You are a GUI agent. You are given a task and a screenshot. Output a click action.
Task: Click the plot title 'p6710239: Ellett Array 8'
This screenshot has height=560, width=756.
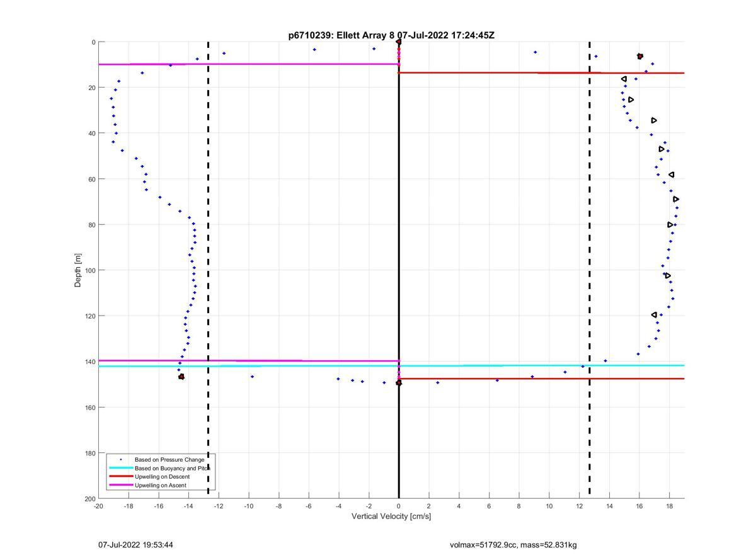pos(341,35)
